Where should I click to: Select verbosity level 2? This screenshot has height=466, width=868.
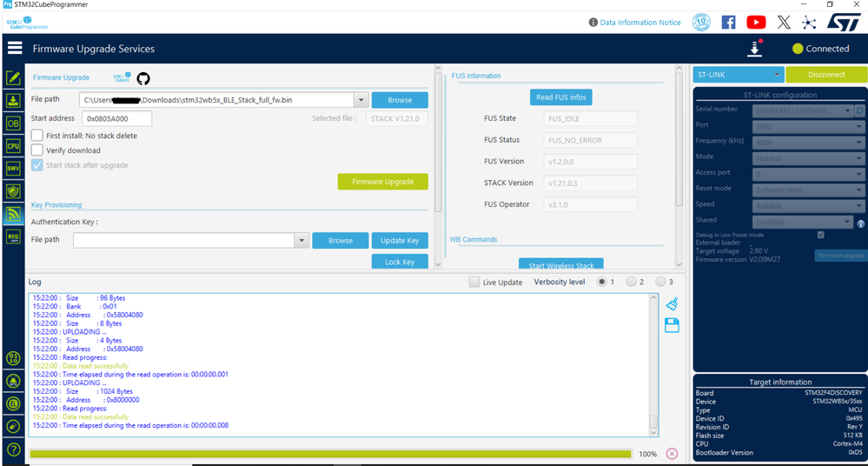pyautogui.click(x=631, y=282)
